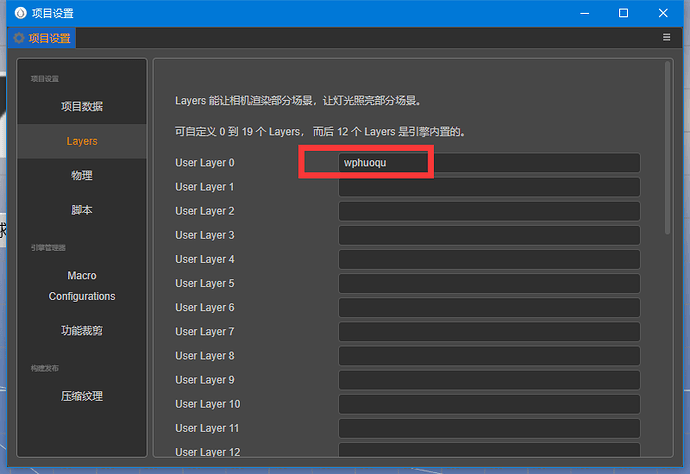Close the 项目设置 window

(663, 13)
